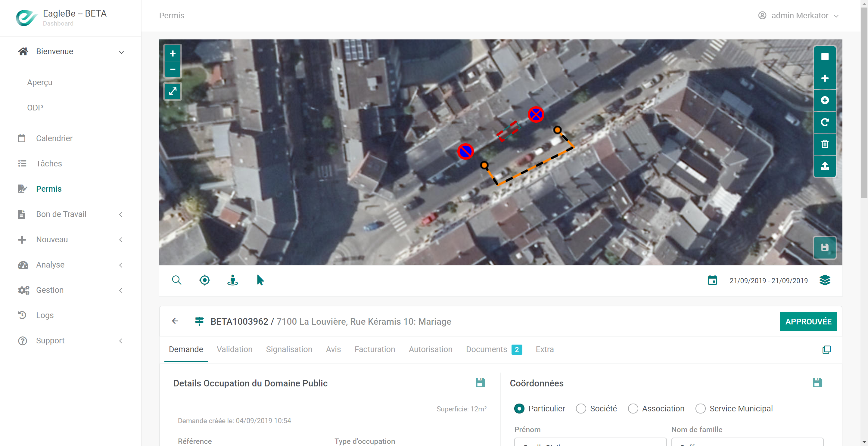868x446 pixels.
Task: Click the APPROUVÉE button
Action: coord(808,321)
